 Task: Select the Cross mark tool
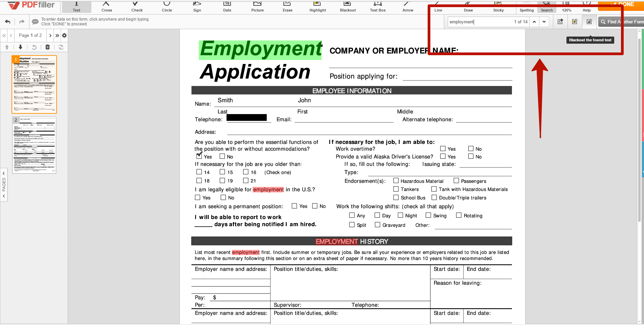pyautogui.click(x=107, y=7)
